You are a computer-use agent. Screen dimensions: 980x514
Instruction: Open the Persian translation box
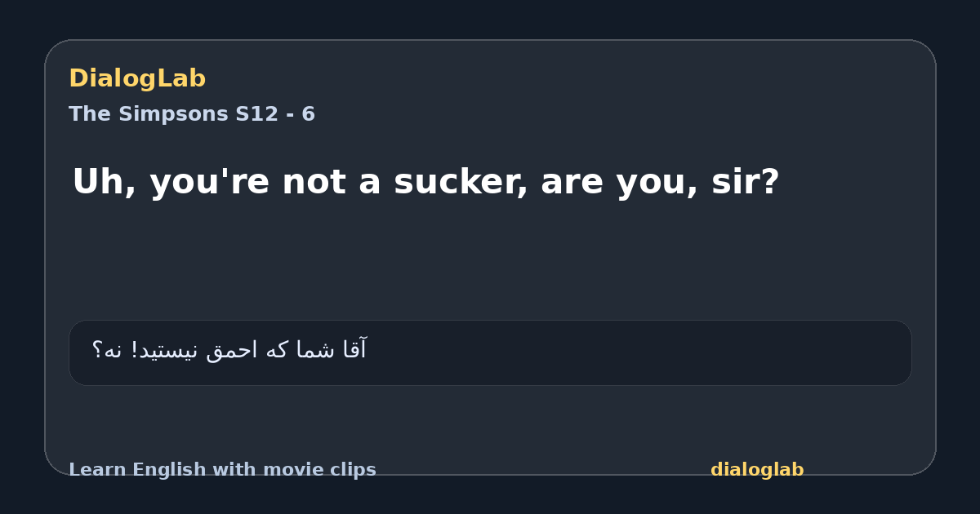(x=490, y=352)
